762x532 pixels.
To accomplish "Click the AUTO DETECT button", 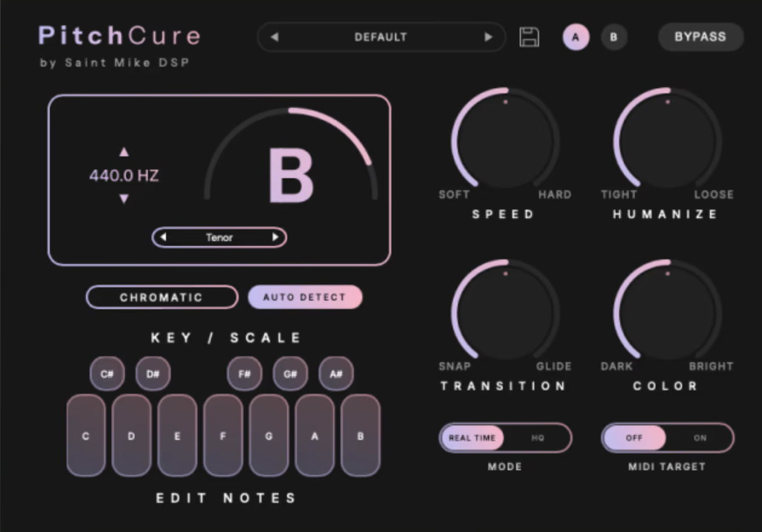I will pyautogui.click(x=305, y=298).
